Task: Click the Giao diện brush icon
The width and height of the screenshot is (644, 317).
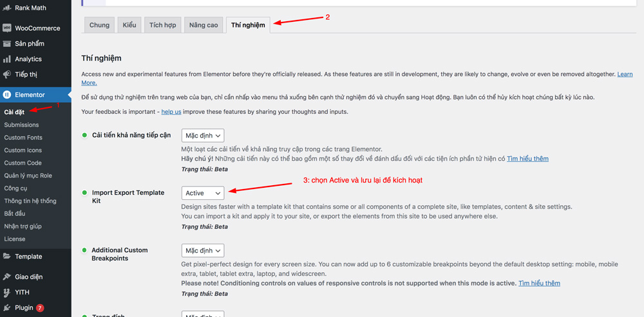Action: [x=6, y=276]
